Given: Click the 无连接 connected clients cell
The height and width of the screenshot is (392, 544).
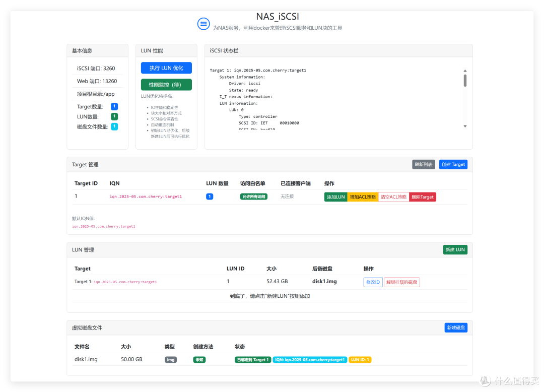Looking at the screenshot, I should pos(287,197).
